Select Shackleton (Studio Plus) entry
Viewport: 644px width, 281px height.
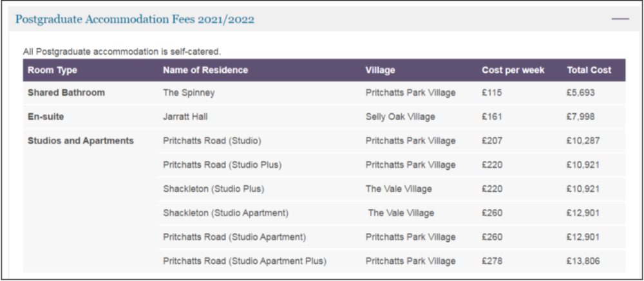(214, 189)
